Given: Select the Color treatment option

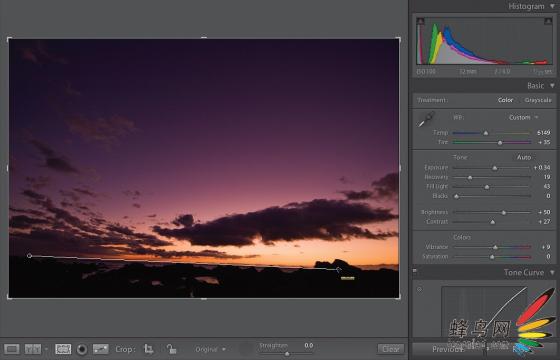Looking at the screenshot, I should [505, 100].
